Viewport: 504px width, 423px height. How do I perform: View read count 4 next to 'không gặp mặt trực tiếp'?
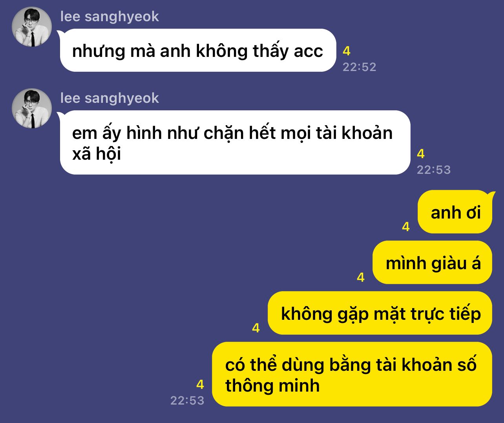click(256, 328)
